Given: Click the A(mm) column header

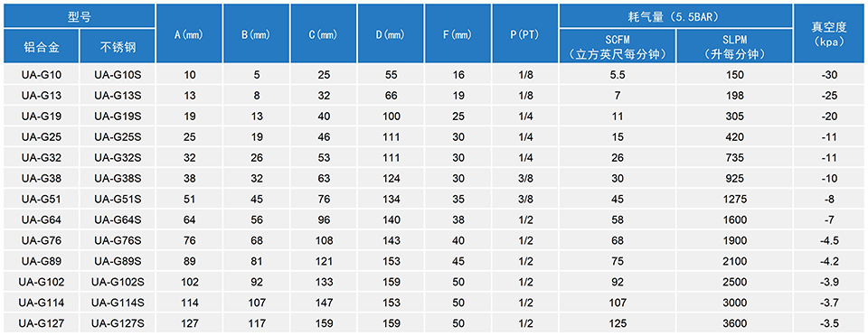Looking at the screenshot, I should [189, 33].
